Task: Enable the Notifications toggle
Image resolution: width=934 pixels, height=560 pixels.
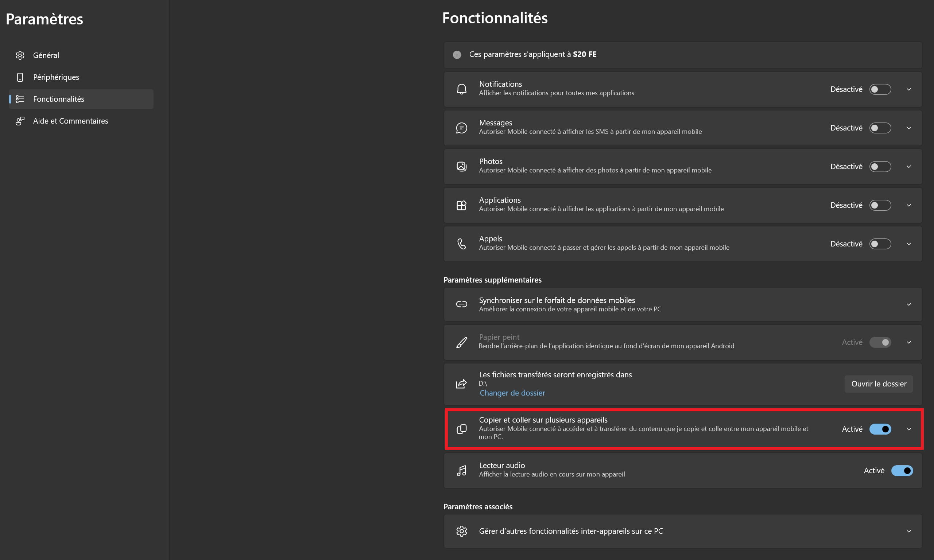Action: coord(880,89)
